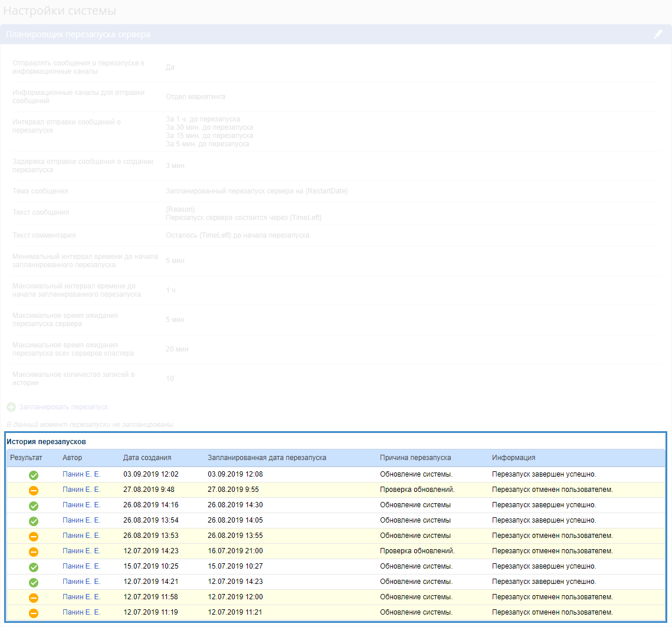
Task: Click Запланированная дата перезапуска column header
Action: (x=267, y=458)
